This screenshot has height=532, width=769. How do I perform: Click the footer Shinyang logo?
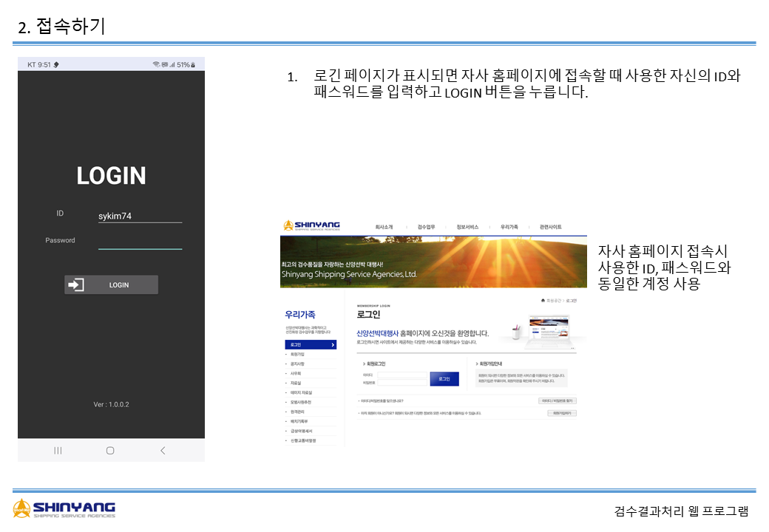64,508
